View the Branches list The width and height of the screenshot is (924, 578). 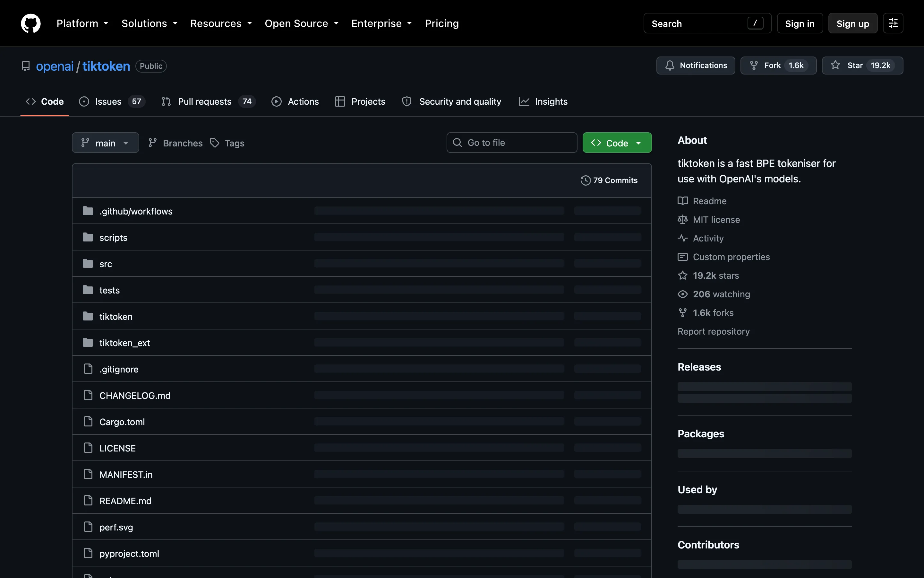[175, 143]
